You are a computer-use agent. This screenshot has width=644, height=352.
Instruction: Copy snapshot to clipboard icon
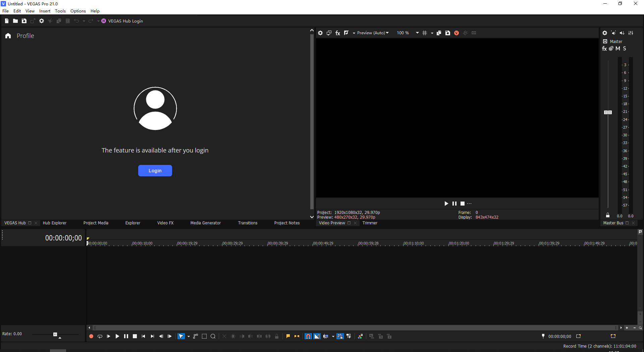(439, 33)
